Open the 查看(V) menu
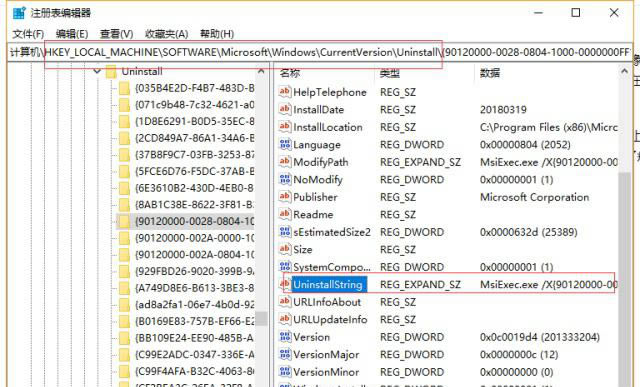This screenshot has height=387, width=640. 117,34
